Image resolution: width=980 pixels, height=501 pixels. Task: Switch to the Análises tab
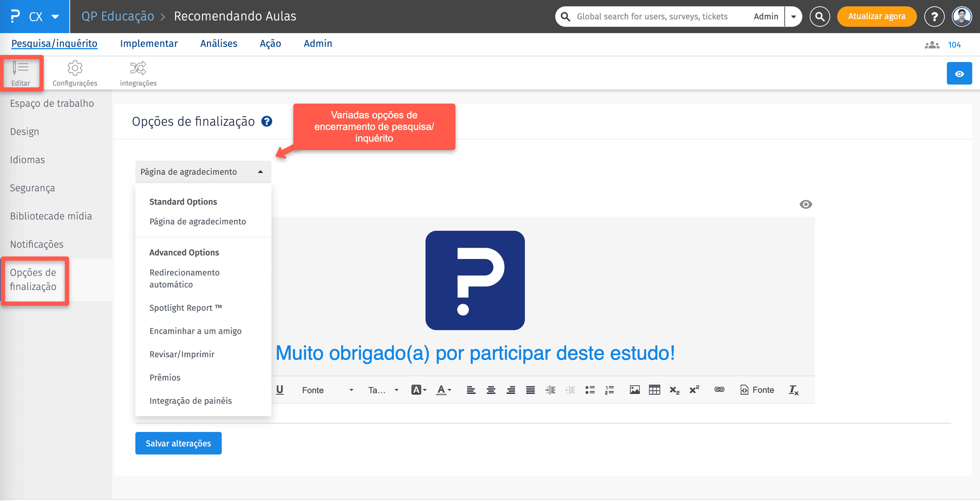[218, 44]
